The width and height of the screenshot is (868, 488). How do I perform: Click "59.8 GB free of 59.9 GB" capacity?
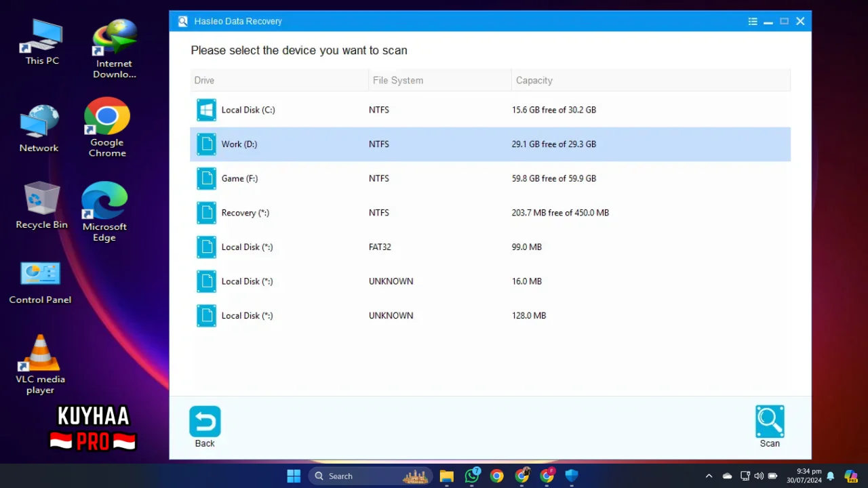(554, 178)
